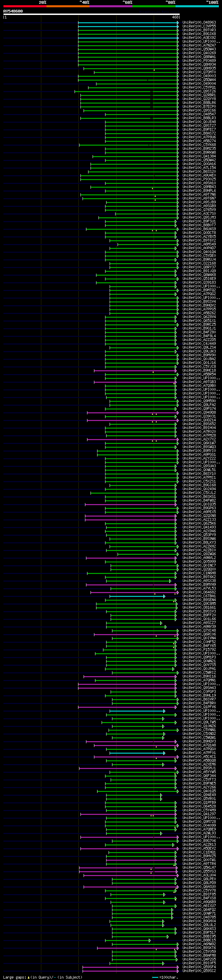Select hit label UniRef100_C5YPQ1

199,87
